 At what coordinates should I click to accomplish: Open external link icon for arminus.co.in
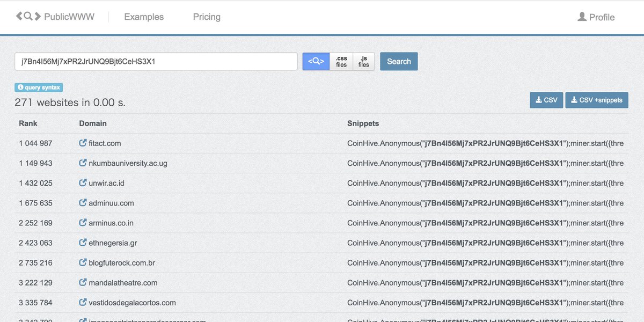tap(83, 223)
